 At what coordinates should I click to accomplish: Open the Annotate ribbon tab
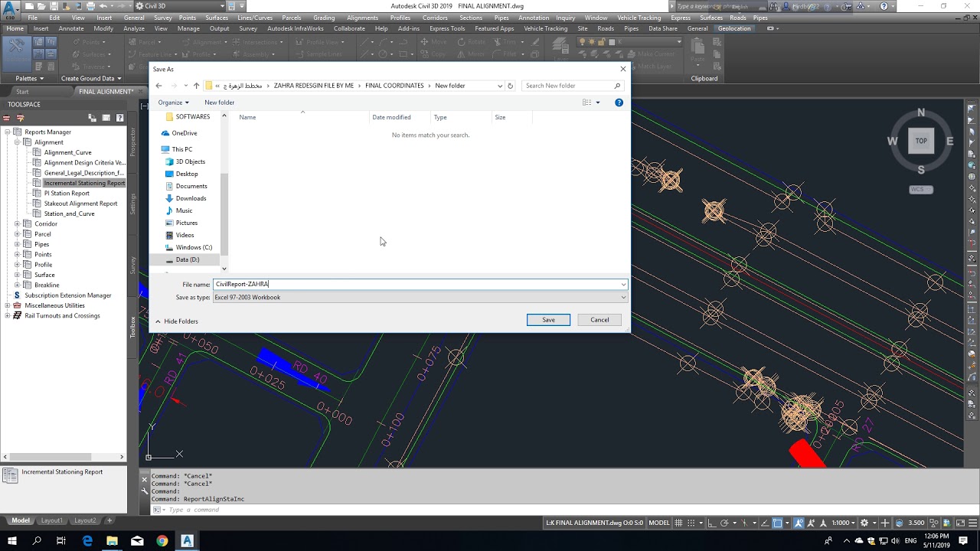tap(71, 28)
